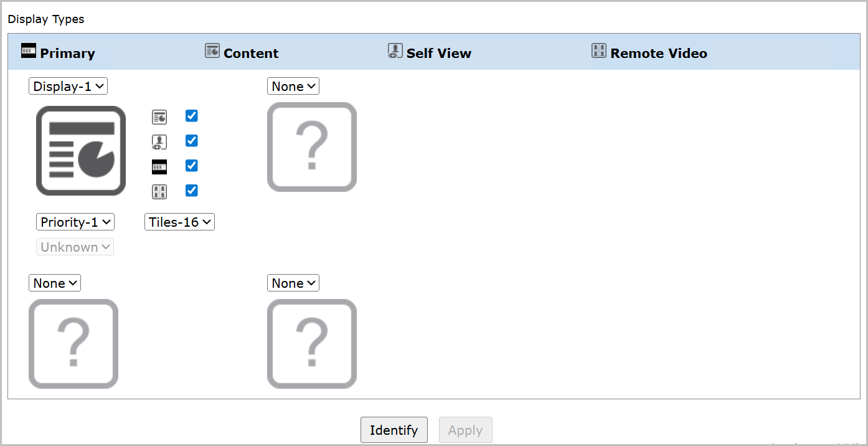Click the large content monitor icon under Display-1

(x=81, y=151)
